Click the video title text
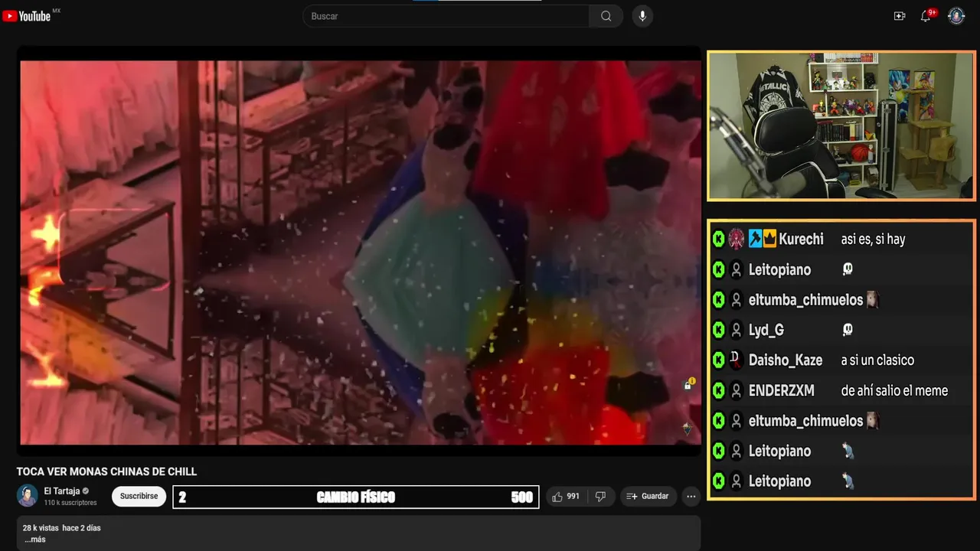The width and height of the screenshot is (980, 551). click(106, 471)
